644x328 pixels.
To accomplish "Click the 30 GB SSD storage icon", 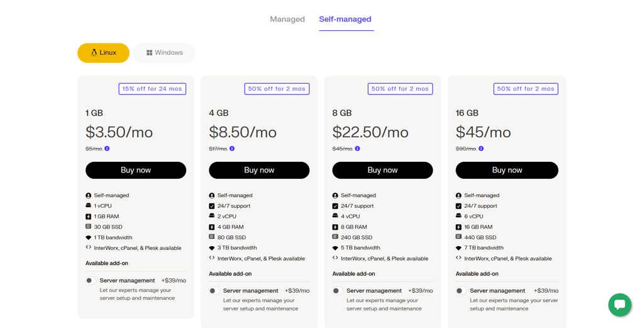I will pyautogui.click(x=88, y=227).
